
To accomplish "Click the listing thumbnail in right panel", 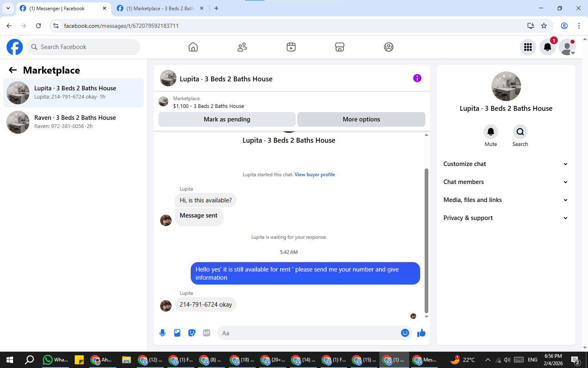I will click(x=506, y=86).
